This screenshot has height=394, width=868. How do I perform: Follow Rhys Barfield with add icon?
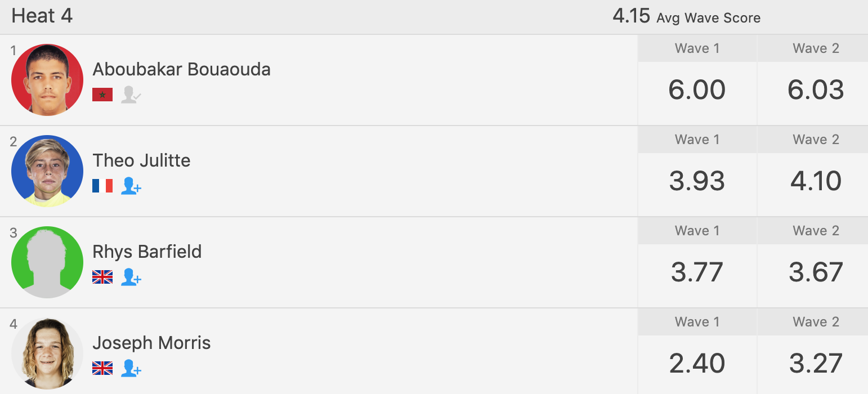click(x=131, y=277)
